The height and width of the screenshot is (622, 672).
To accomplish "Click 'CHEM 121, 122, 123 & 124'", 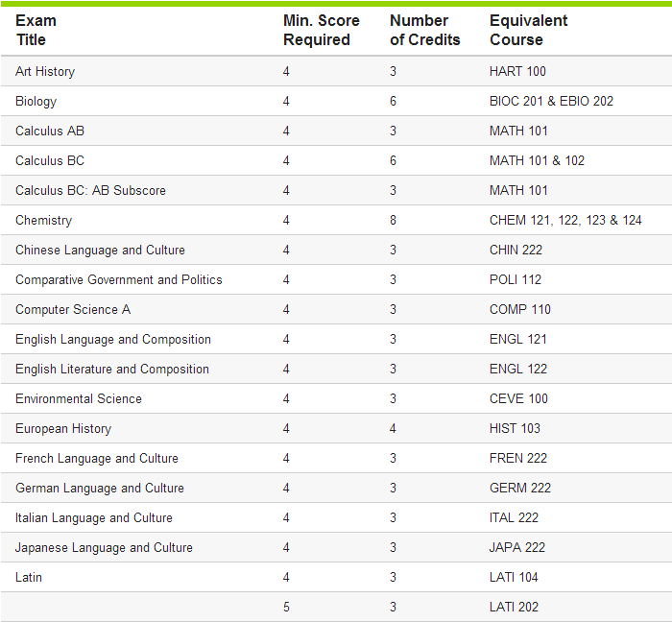I will tap(565, 220).
